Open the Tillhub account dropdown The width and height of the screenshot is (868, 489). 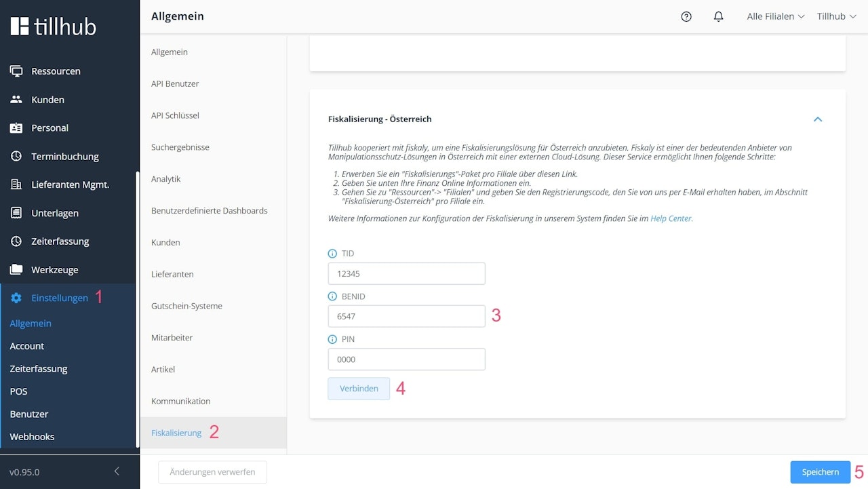coord(836,16)
